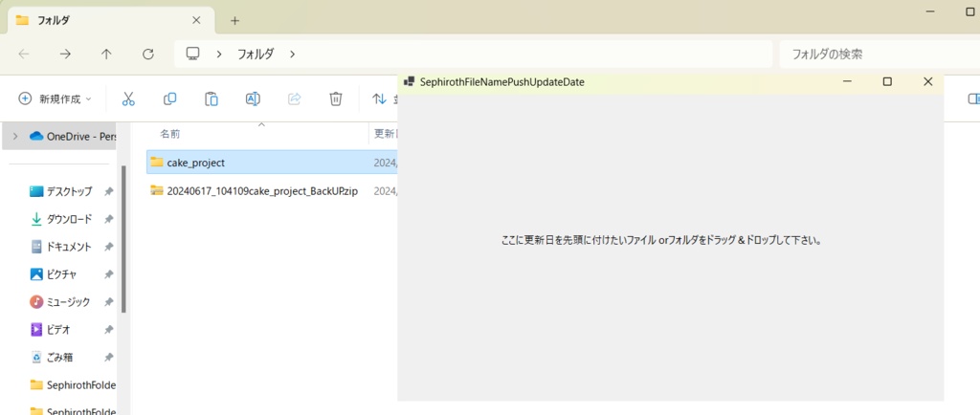Open ビデオ in the sidebar
This screenshot has width=980, height=415.
[50, 330]
